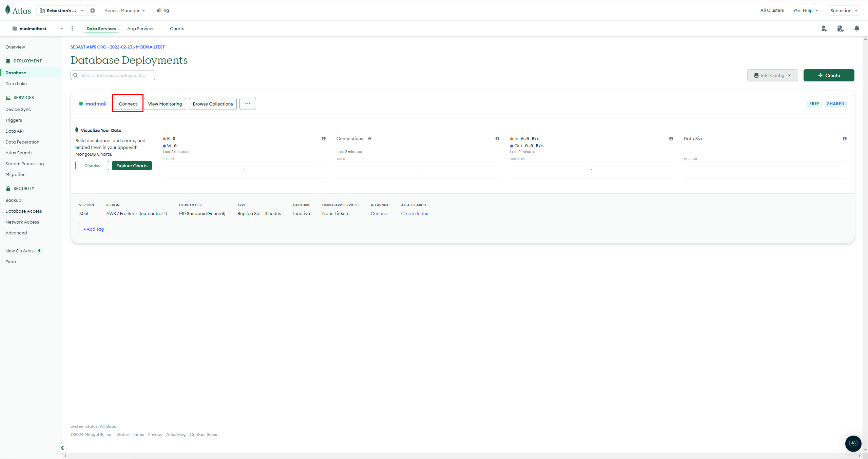This screenshot has height=459, width=868.
Task: Open Triggers in sidebar
Action: pyautogui.click(x=14, y=120)
